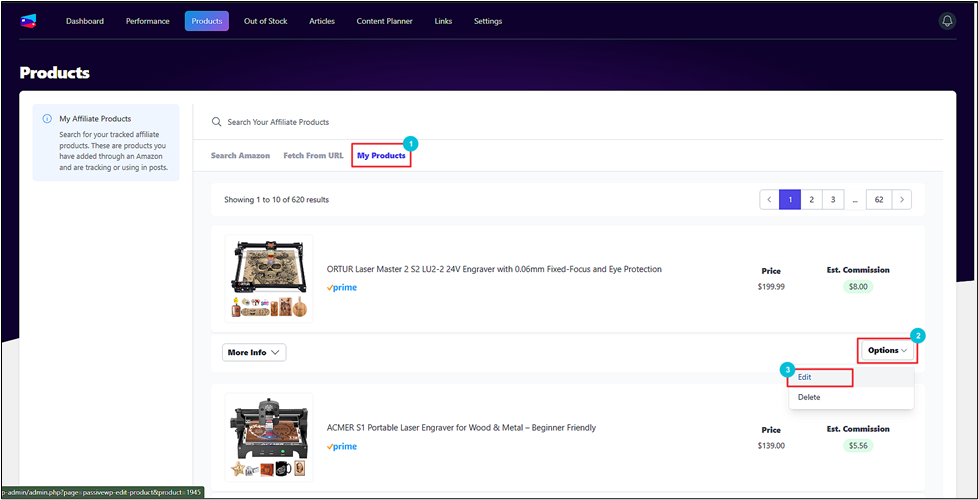Go to page 2 of results
The image size is (979, 500).
pos(812,199)
